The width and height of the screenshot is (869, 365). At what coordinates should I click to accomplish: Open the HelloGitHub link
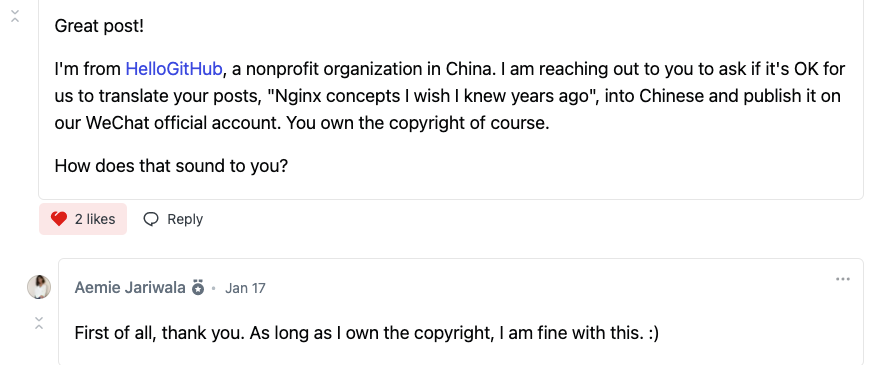[x=174, y=69]
